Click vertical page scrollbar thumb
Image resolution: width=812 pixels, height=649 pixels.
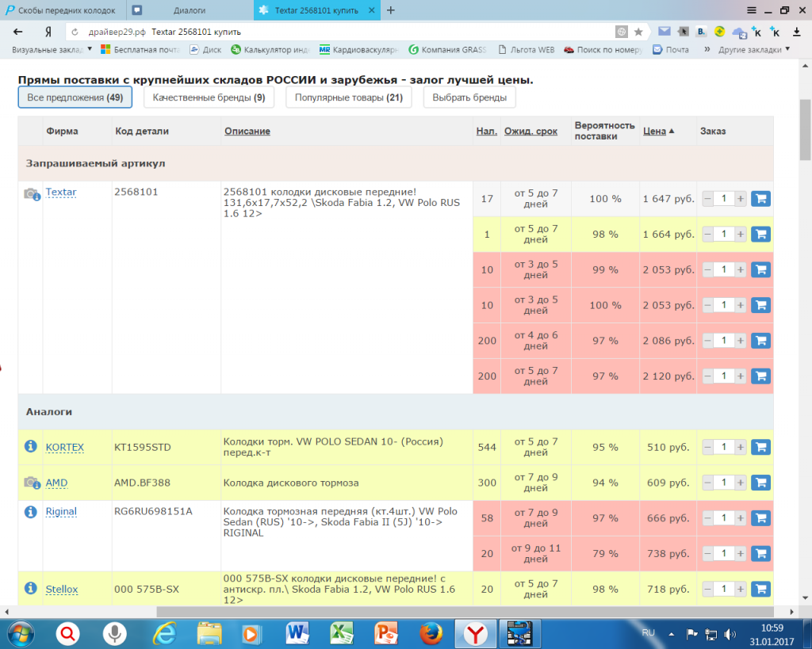[x=806, y=130]
